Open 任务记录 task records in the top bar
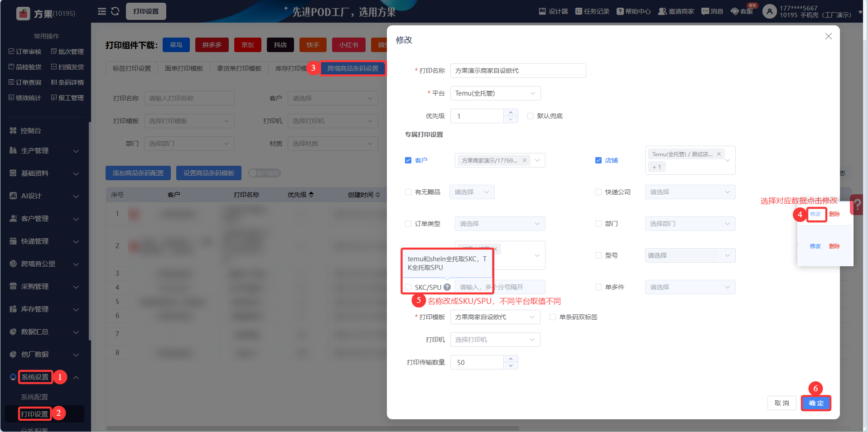868x432 pixels. click(592, 11)
